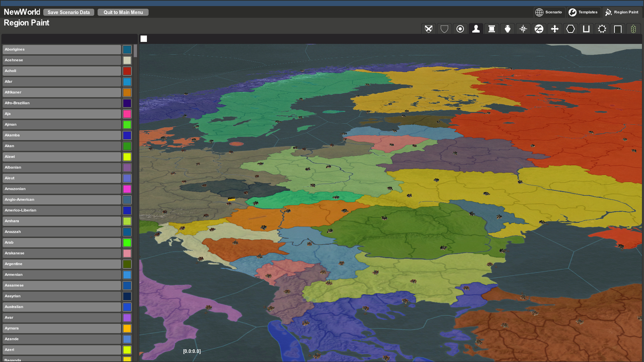
Task: Click the Ajman color swatch
Action: [127, 125]
